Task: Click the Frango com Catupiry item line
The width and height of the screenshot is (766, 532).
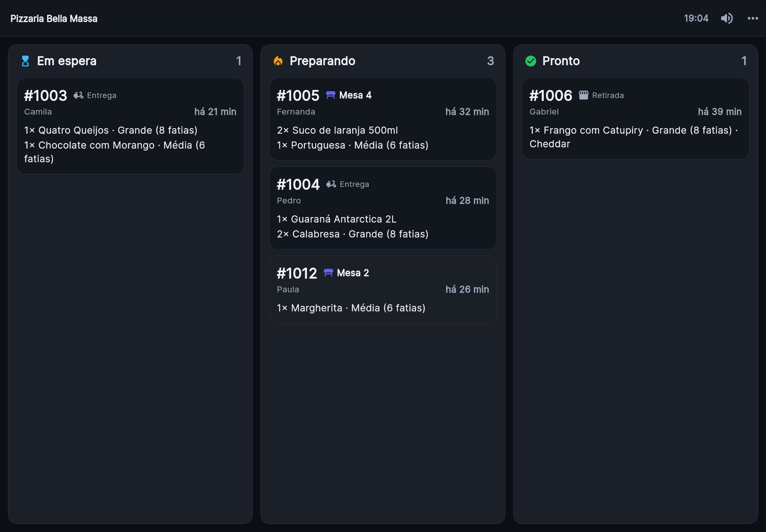Action: (634, 137)
